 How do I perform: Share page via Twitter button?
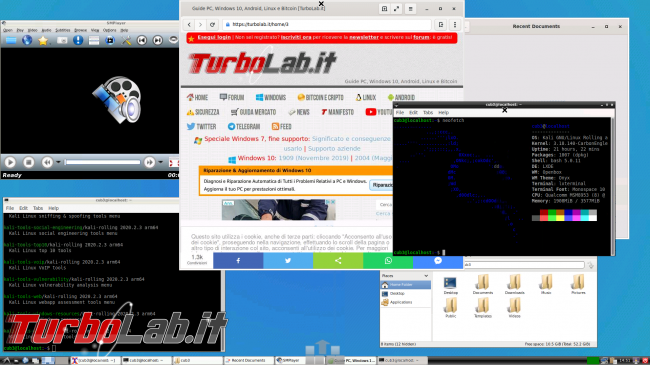[x=288, y=260]
